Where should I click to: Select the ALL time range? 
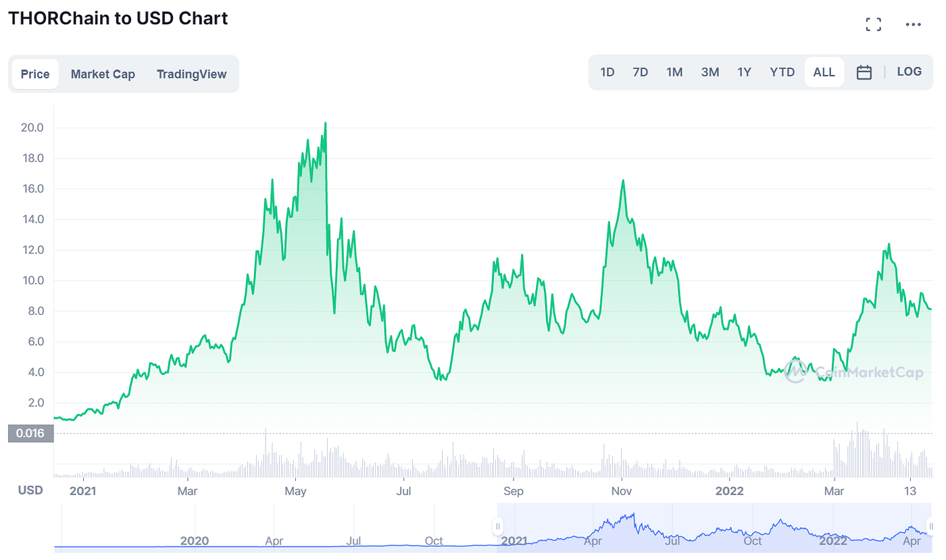coord(824,72)
